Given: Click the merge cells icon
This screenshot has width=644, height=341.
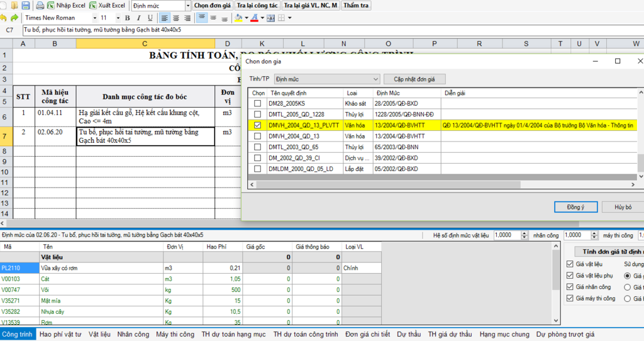Looking at the screenshot, I should (270, 18).
